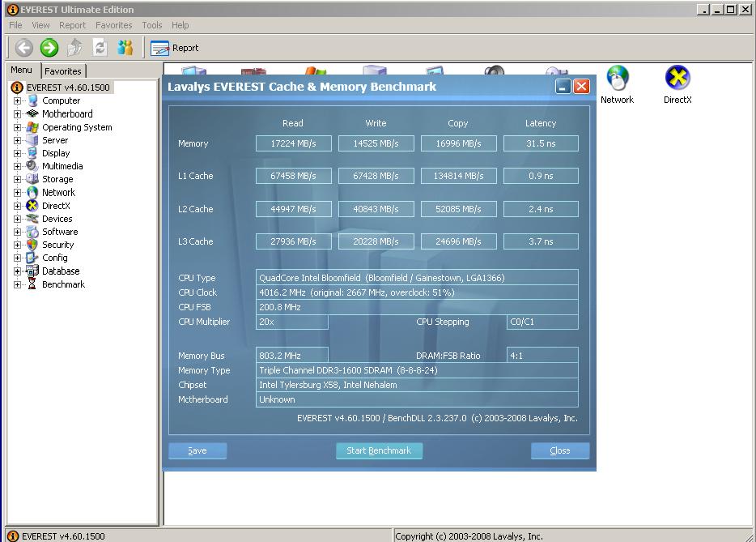Image resolution: width=756 pixels, height=542 pixels.
Task: Go forward with the green arrow icon
Action: coord(49,48)
